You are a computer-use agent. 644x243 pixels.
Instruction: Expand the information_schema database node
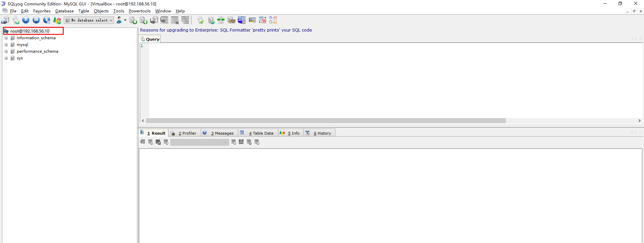tap(6, 38)
